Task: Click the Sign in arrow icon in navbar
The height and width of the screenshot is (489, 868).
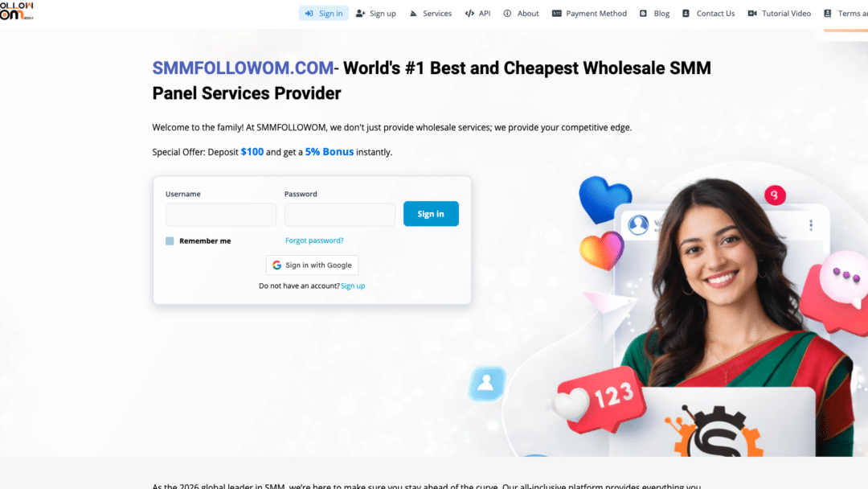Action: pos(309,14)
